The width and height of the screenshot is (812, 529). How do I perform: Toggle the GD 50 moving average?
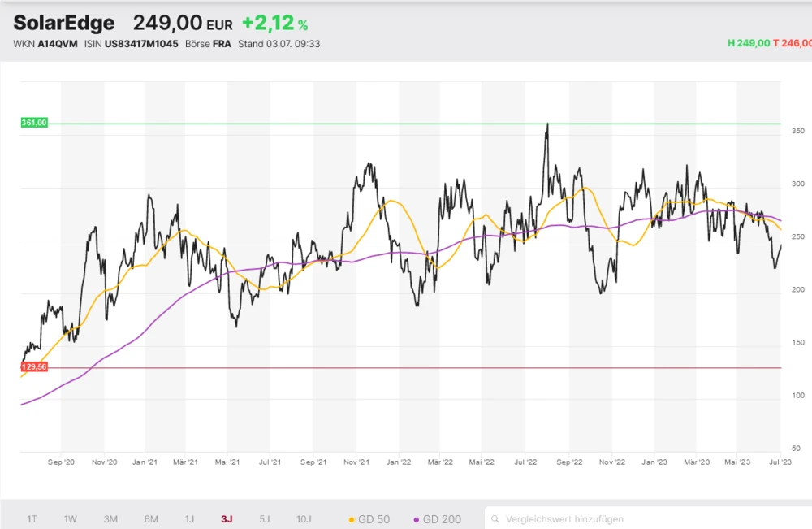click(x=374, y=518)
